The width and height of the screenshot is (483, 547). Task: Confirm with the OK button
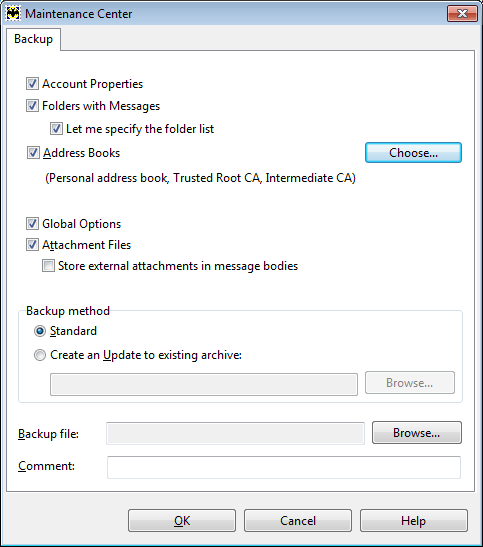(x=182, y=520)
